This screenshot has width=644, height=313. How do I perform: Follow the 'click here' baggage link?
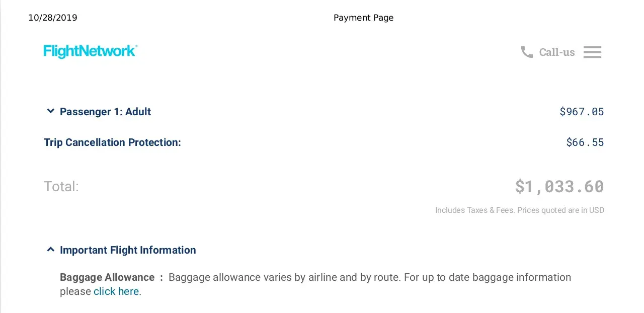tap(116, 291)
